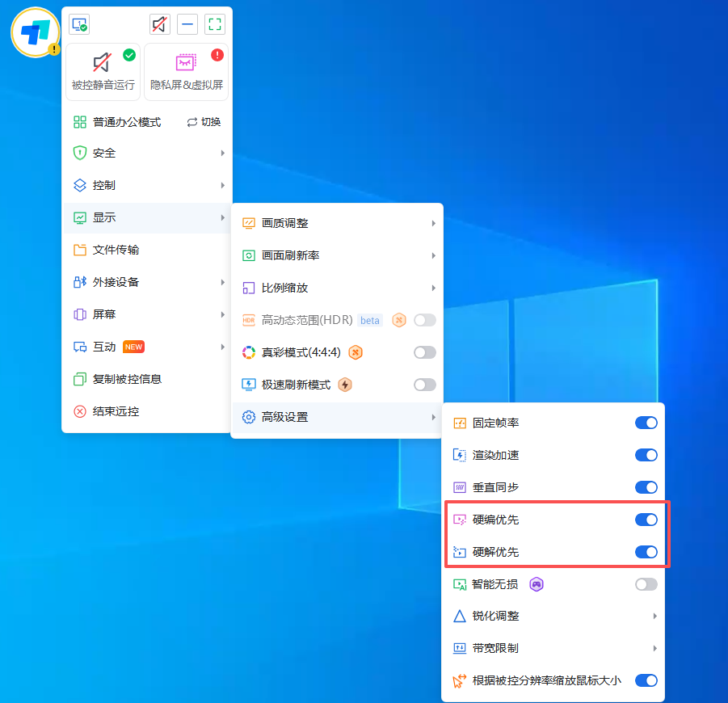Open 文件传输 from the menu
728x703 pixels.
[147, 250]
